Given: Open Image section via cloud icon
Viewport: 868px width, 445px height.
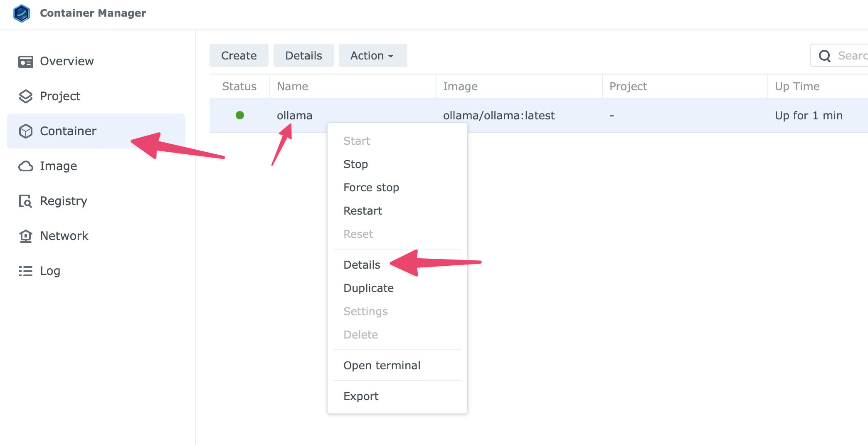Looking at the screenshot, I should [x=26, y=166].
